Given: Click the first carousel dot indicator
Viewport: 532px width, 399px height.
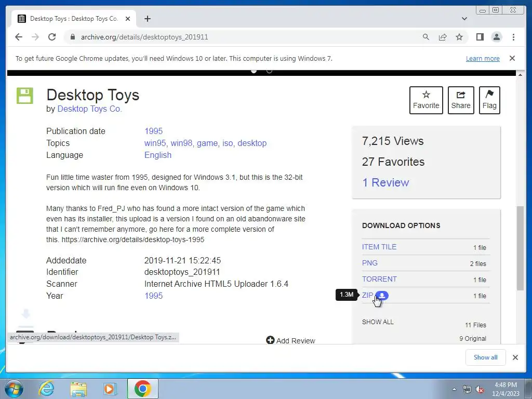Looking at the screenshot, I should click(x=254, y=71).
